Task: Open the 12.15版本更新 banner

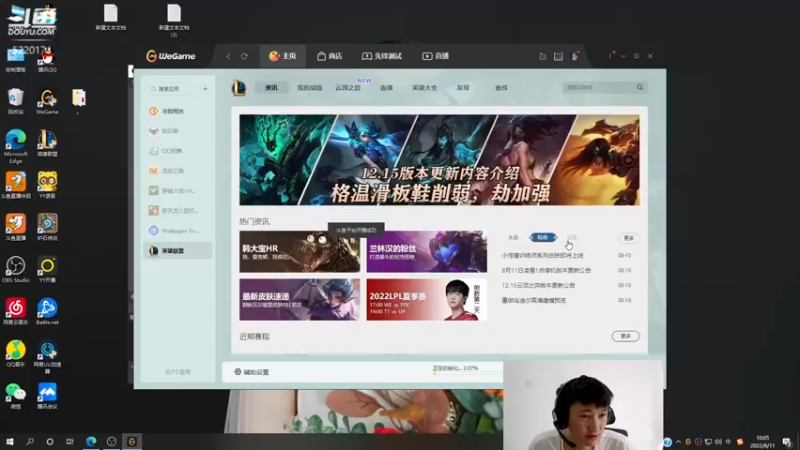Action: [x=439, y=160]
